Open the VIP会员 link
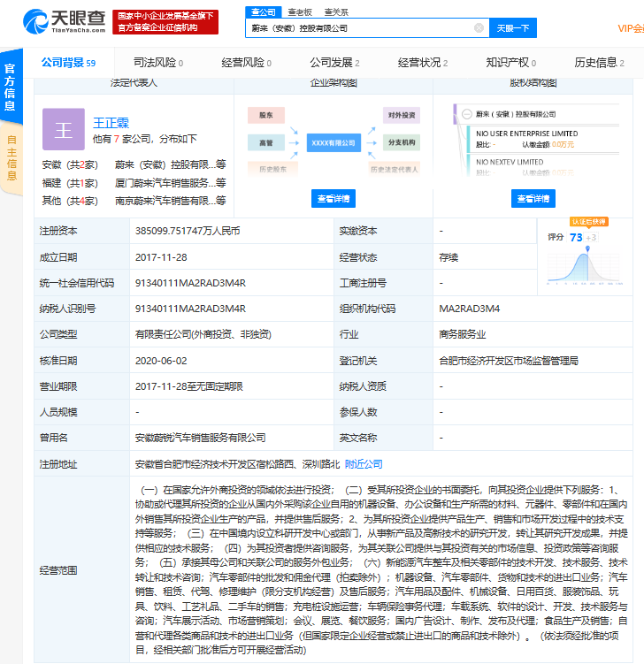Image resolution: width=644 pixels, height=664 pixels. (x=631, y=28)
